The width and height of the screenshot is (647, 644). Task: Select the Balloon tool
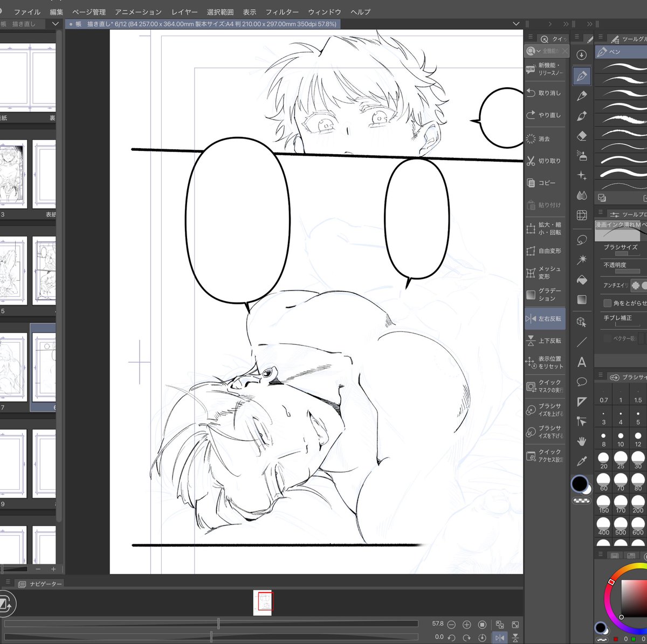click(582, 382)
